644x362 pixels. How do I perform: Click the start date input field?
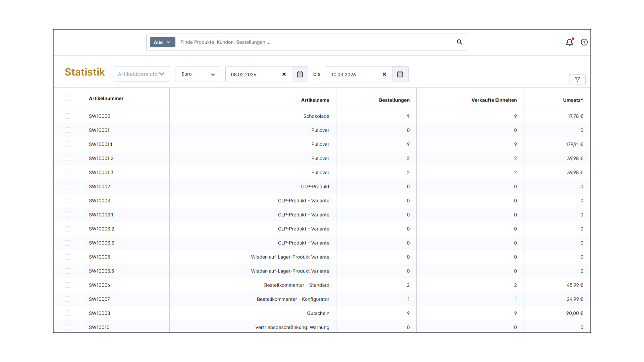tap(253, 74)
